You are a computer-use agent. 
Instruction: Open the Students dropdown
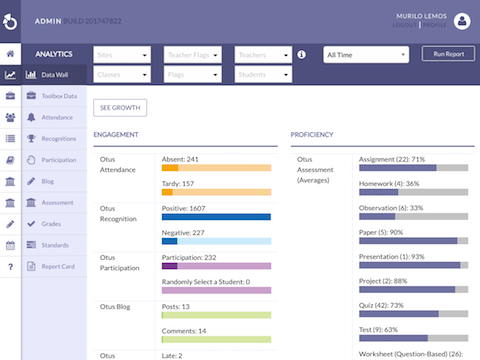pos(263,74)
